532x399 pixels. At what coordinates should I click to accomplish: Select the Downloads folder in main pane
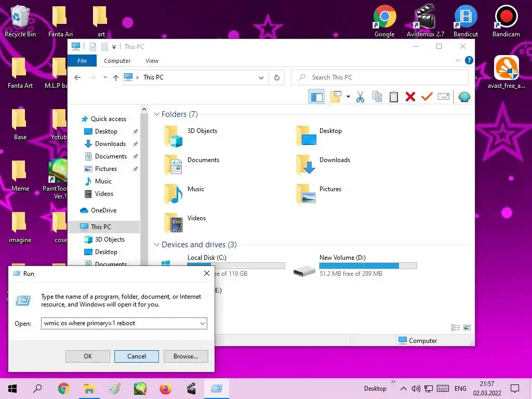click(x=323, y=165)
